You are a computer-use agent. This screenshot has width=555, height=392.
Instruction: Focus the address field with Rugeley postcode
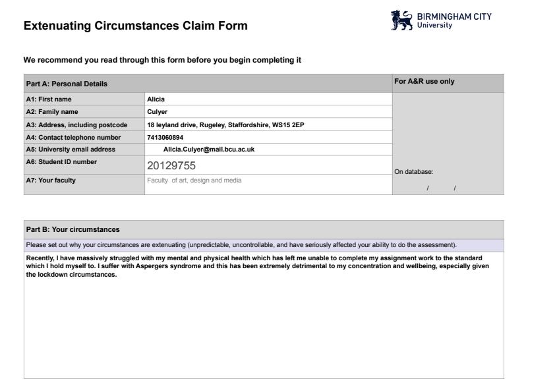click(268, 125)
